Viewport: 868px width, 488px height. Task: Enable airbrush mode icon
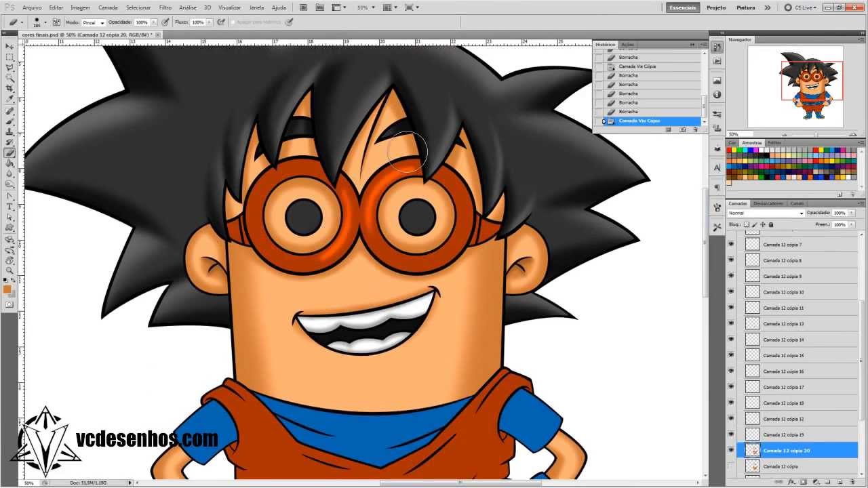[x=221, y=22]
